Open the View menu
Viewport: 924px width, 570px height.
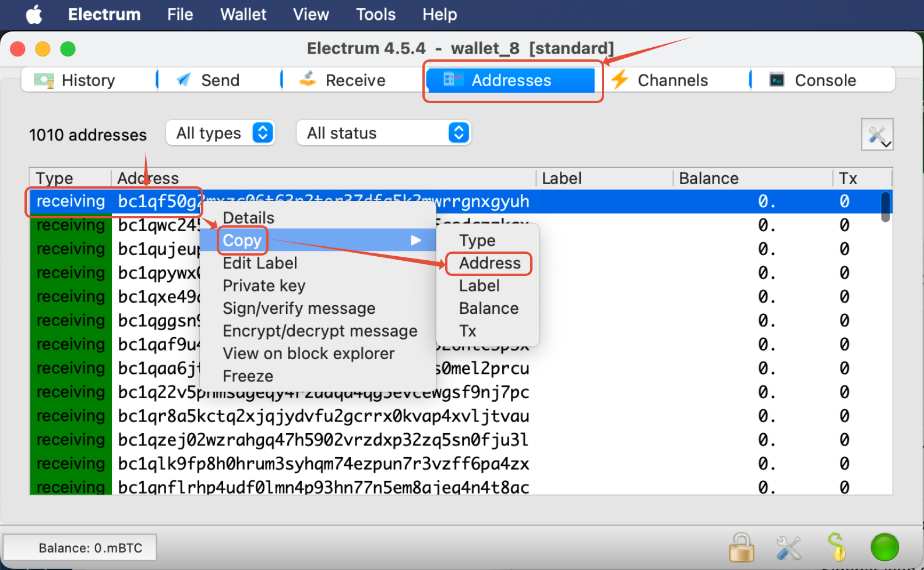pos(311,15)
